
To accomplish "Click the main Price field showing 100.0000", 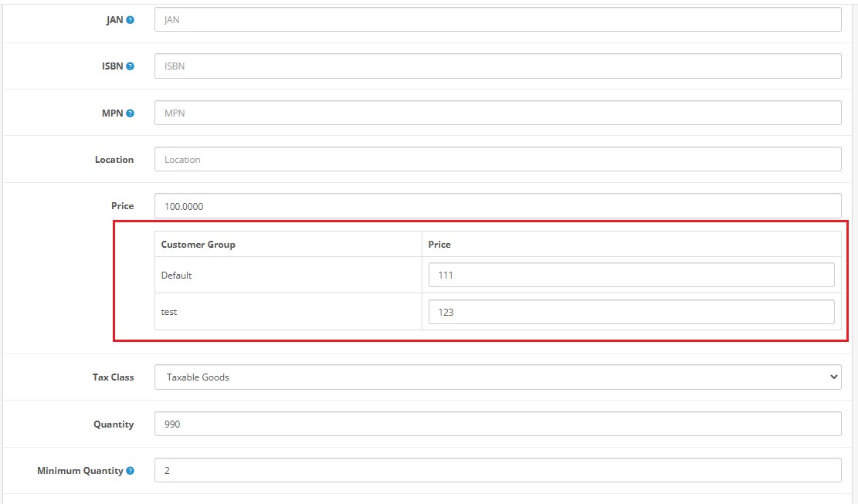I will point(497,206).
